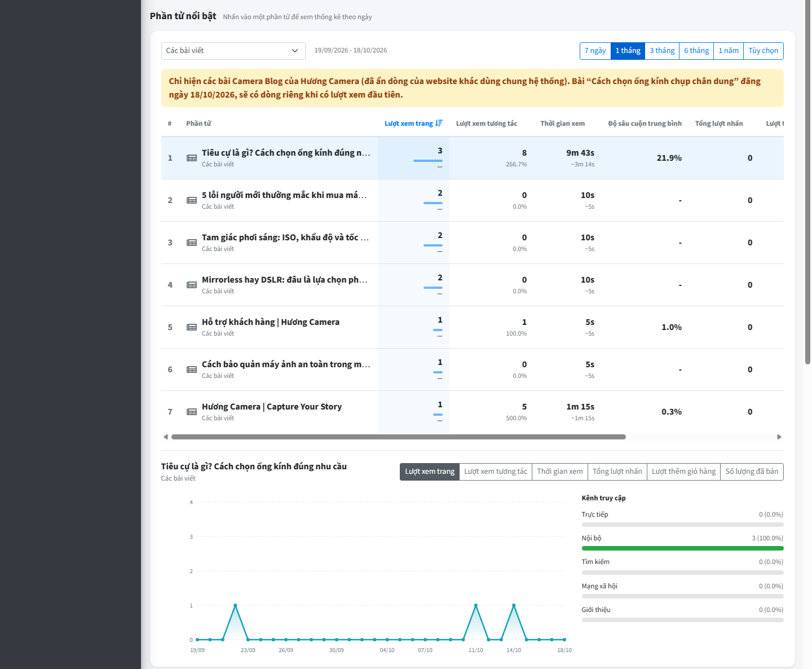This screenshot has height=669, width=812.
Task: Click article icon for "Hỗ trợ khách hàng" row
Action: (x=192, y=327)
